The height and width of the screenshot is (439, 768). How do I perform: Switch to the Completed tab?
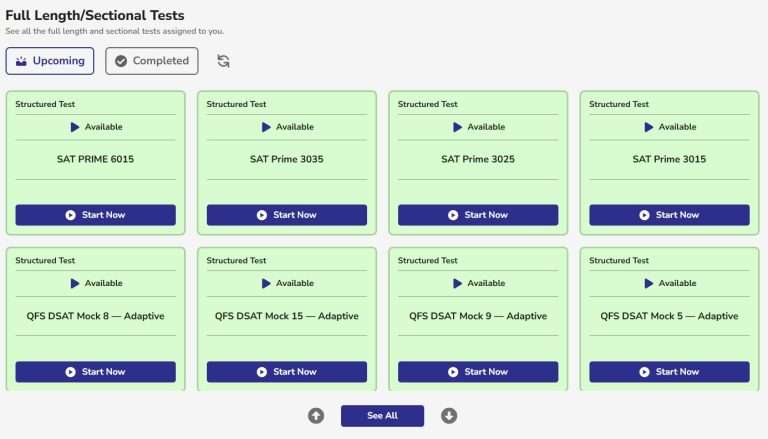click(x=152, y=61)
